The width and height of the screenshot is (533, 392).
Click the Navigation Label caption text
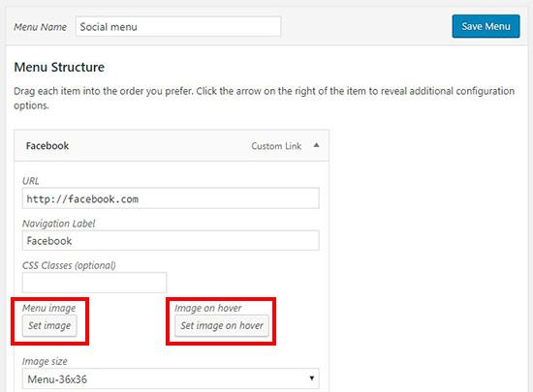58,224
